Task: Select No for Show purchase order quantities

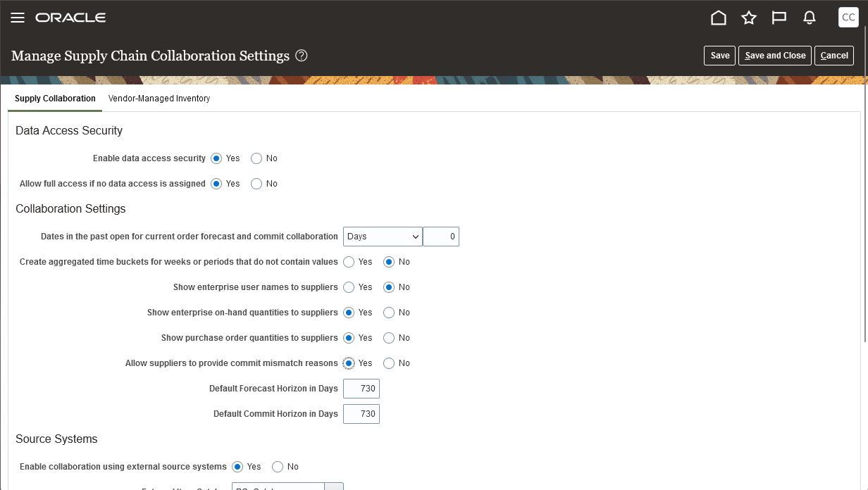Action: [389, 338]
